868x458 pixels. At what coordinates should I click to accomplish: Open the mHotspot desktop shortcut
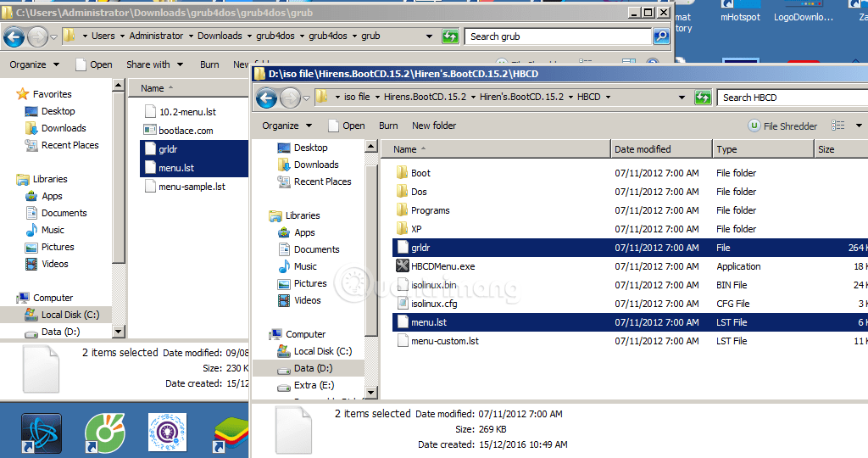[x=740, y=11]
